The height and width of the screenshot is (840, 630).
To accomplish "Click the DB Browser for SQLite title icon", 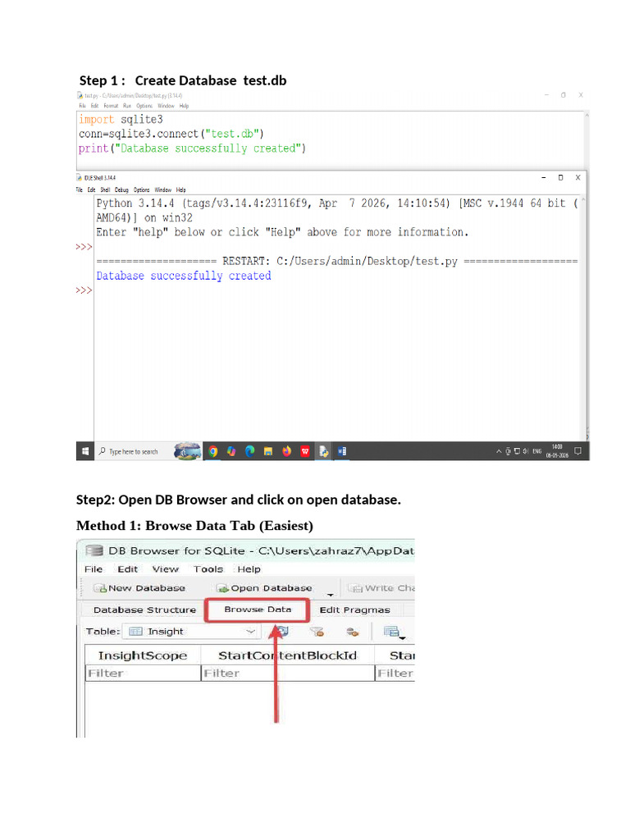I will click(x=94, y=550).
